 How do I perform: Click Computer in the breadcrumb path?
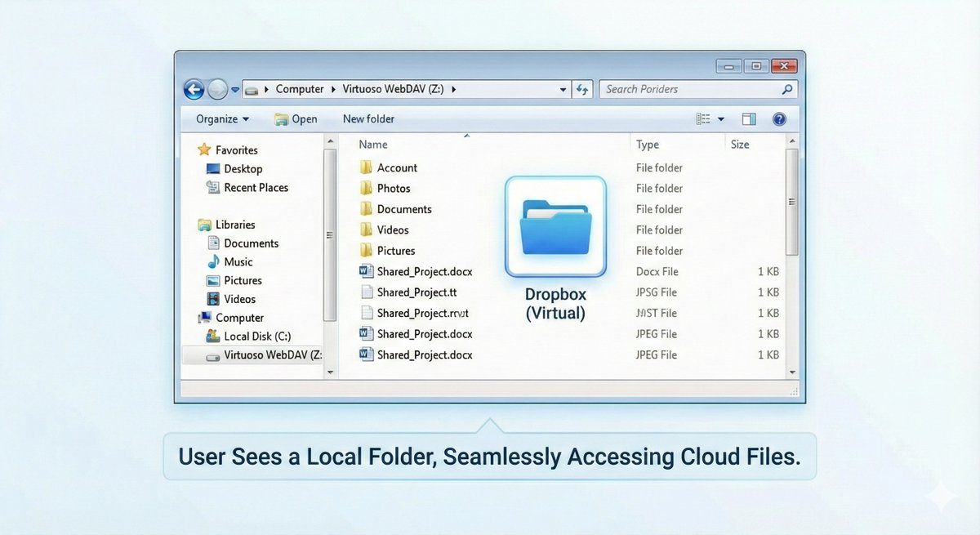click(x=300, y=89)
